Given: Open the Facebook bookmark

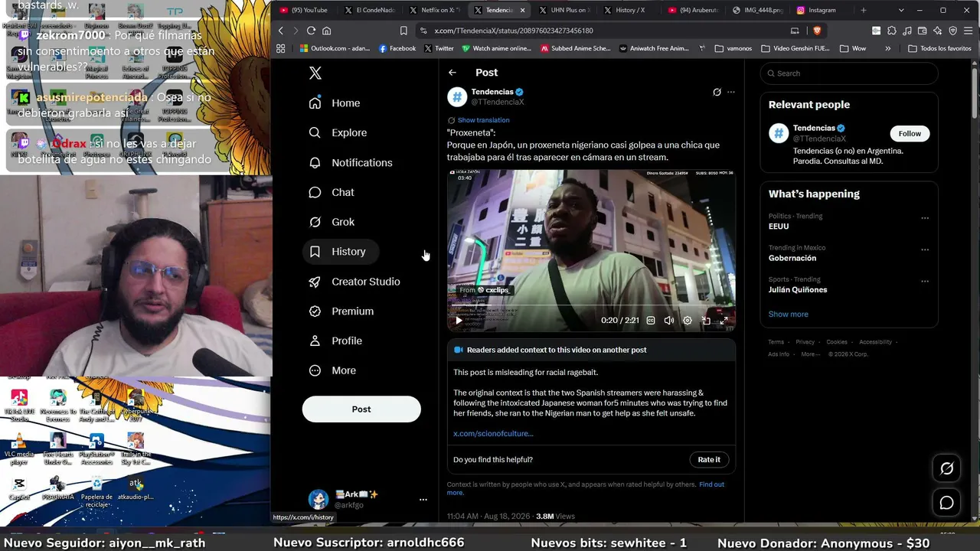Looking at the screenshot, I should click(397, 48).
